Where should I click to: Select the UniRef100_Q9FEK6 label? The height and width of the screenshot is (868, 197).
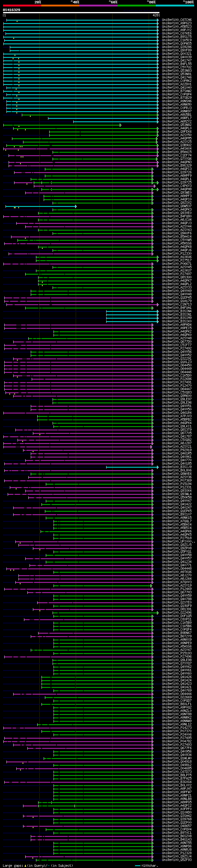(x=177, y=132)
